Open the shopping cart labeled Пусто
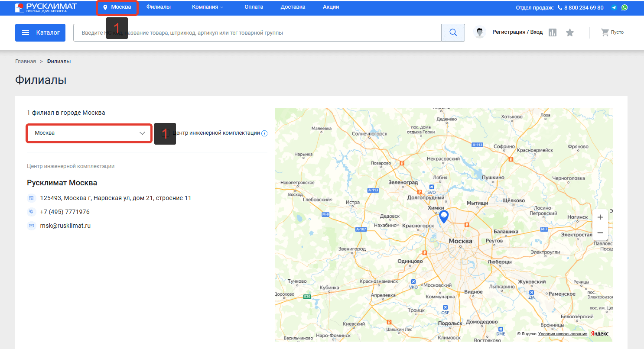The image size is (644, 349). click(x=612, y=32)
